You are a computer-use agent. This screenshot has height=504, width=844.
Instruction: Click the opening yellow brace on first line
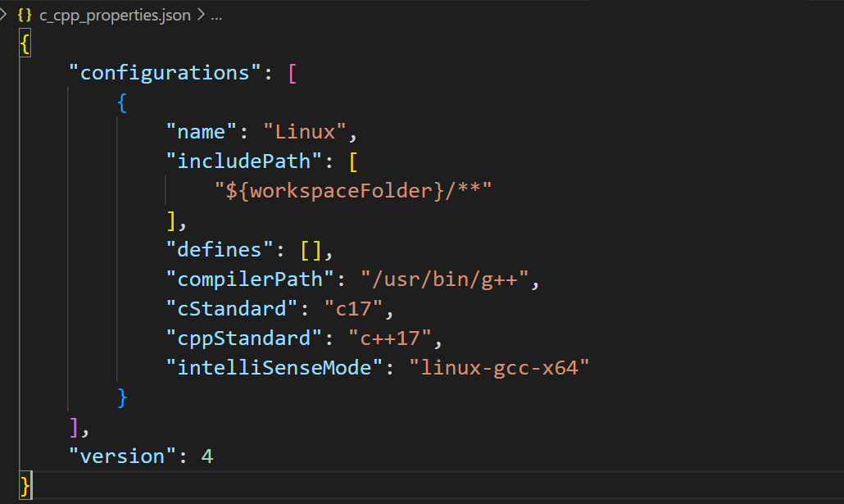pyautogui.click(x=25, y=43)
